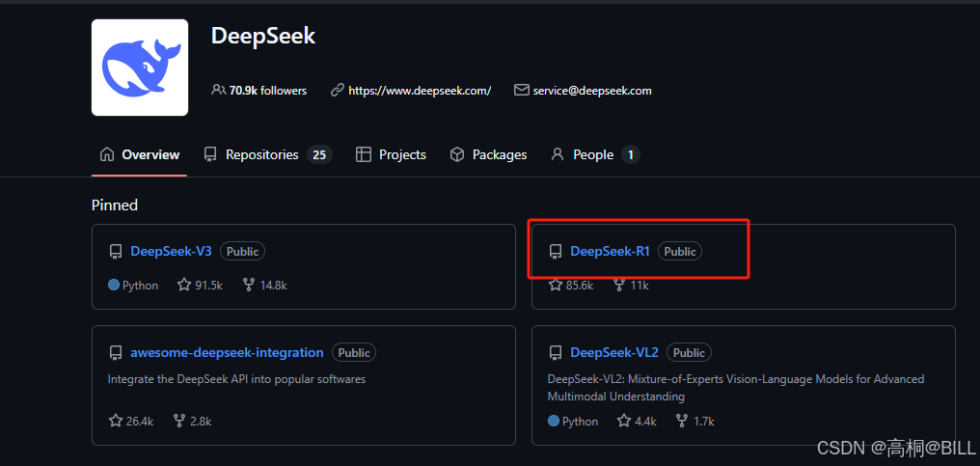
Task: Click repo icon beside DeepSeek-VL2
Action: coord(555,353)
